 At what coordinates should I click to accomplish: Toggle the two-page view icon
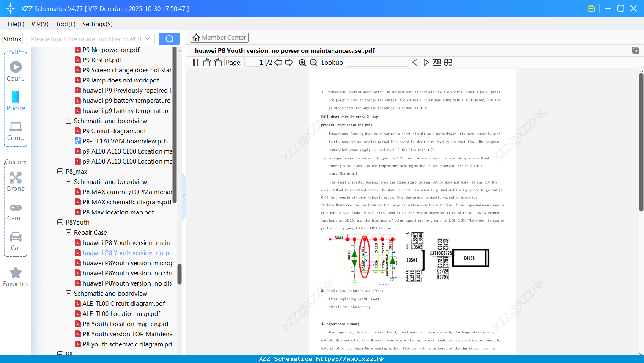194,63
